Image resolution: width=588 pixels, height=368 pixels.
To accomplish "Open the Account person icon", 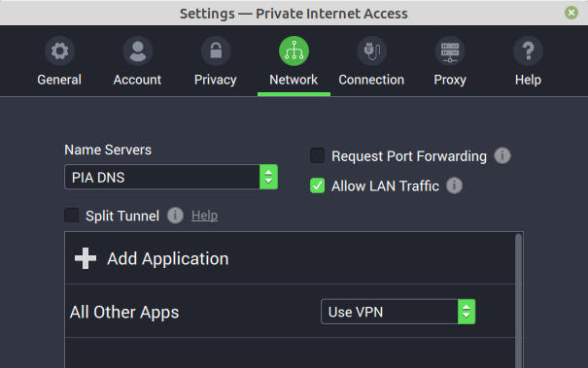I will (x=138, y=50).
